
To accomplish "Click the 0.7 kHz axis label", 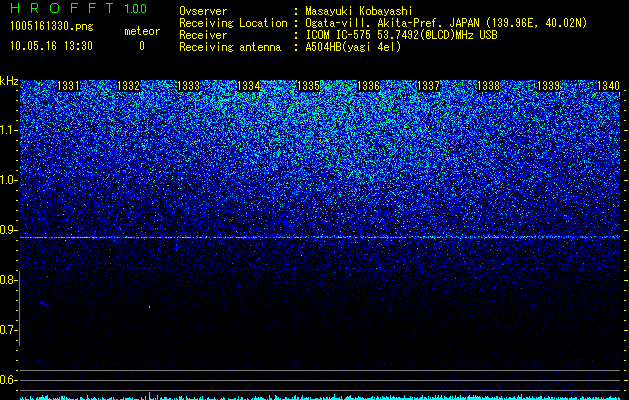I will coord(8,330).
